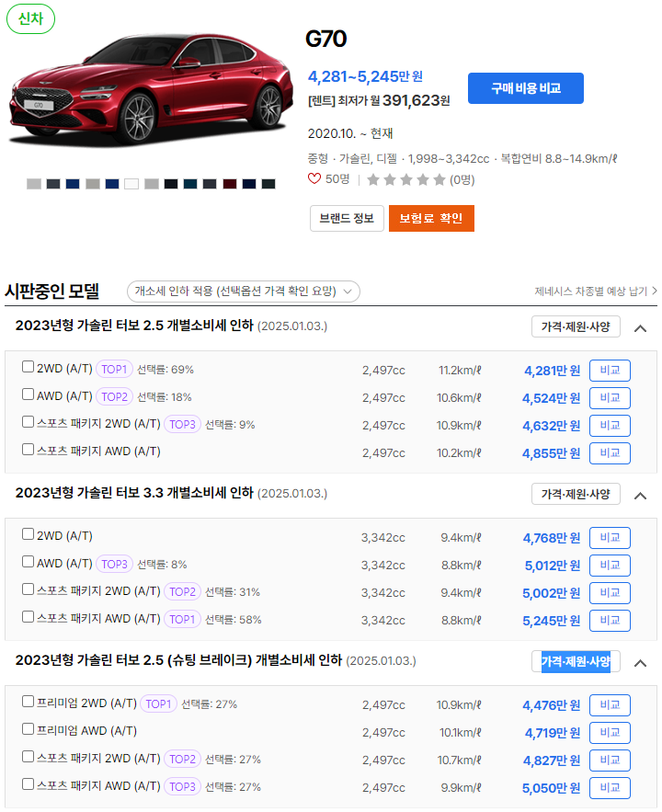Screen dimensions: 662x812
Task: Open 가격·제원·사양 for 터보 3.3
Action: pos(576,494)
